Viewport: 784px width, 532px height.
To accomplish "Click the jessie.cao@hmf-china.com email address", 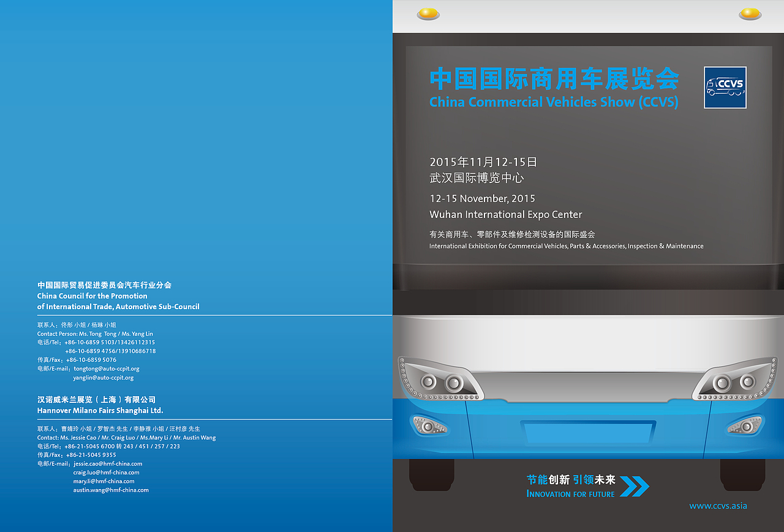I will tap(108, 464).
